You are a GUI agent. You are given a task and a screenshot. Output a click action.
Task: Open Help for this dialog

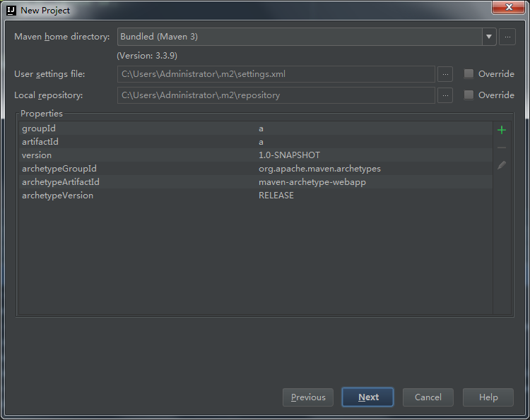(x=488, y=397)
